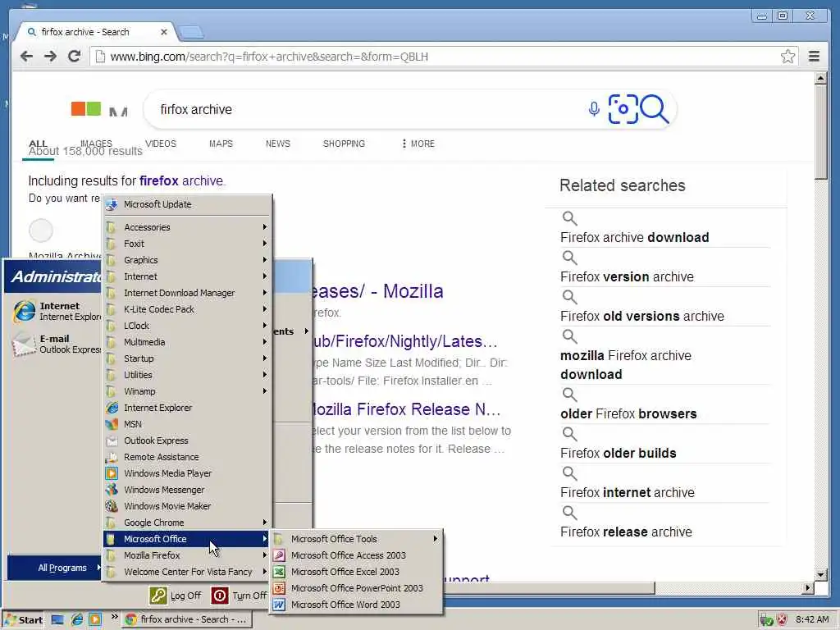Image resolution: width=840 pixels, height=630 pixels.
Task: Open MSN in programs list
Action: pos(188,424)
